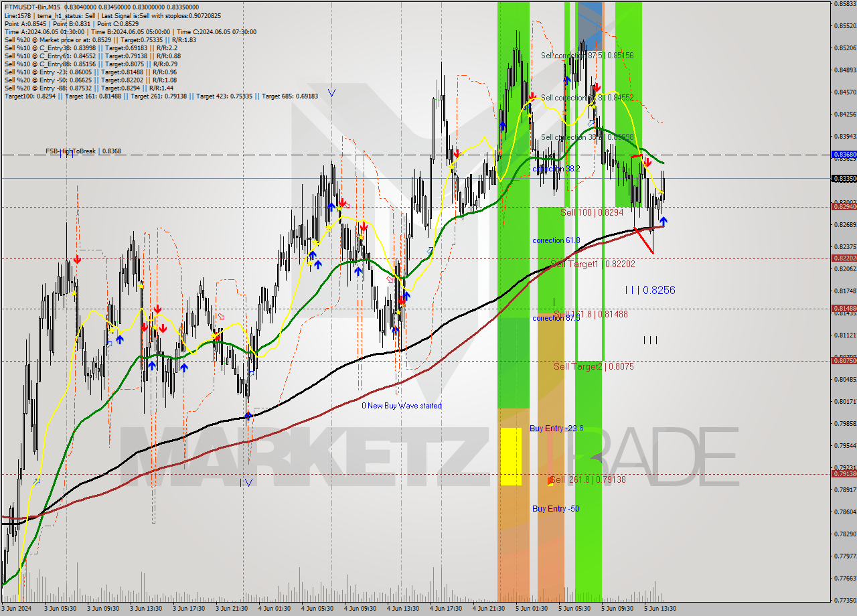Click the 3 Jun 17:30 time label

188,609
